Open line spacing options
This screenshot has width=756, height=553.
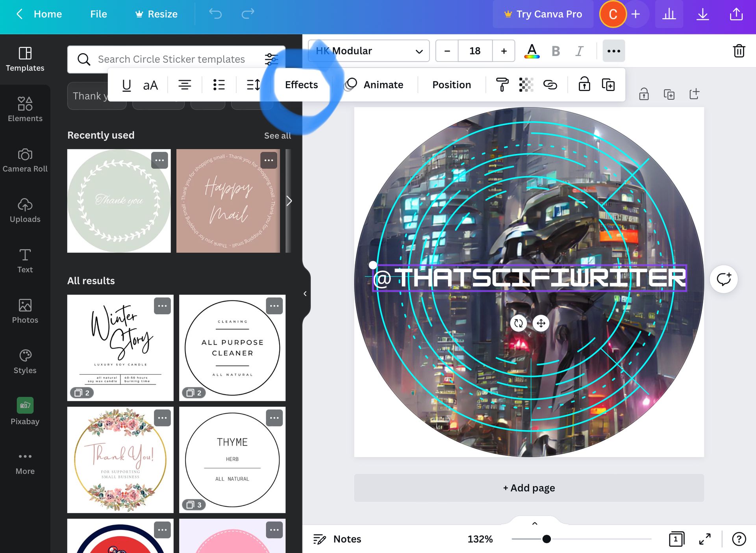pyautogui.click(x=253, y=85)
